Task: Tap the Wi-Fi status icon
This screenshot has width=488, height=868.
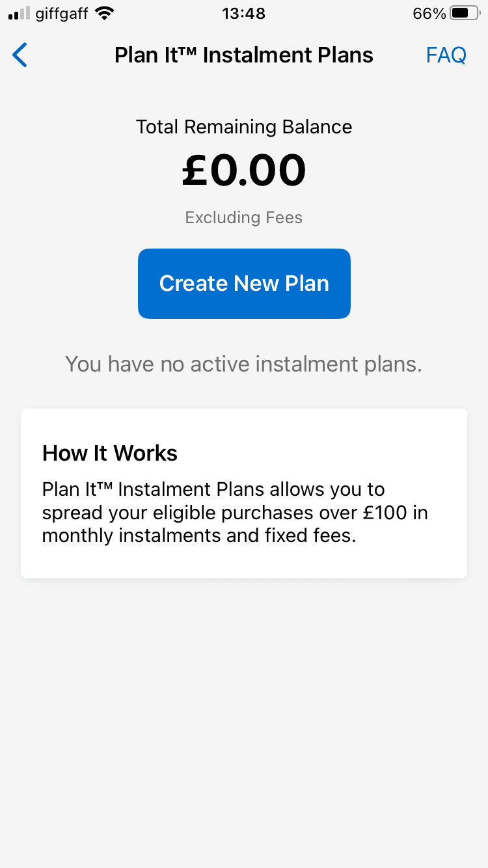Action: 103,13
